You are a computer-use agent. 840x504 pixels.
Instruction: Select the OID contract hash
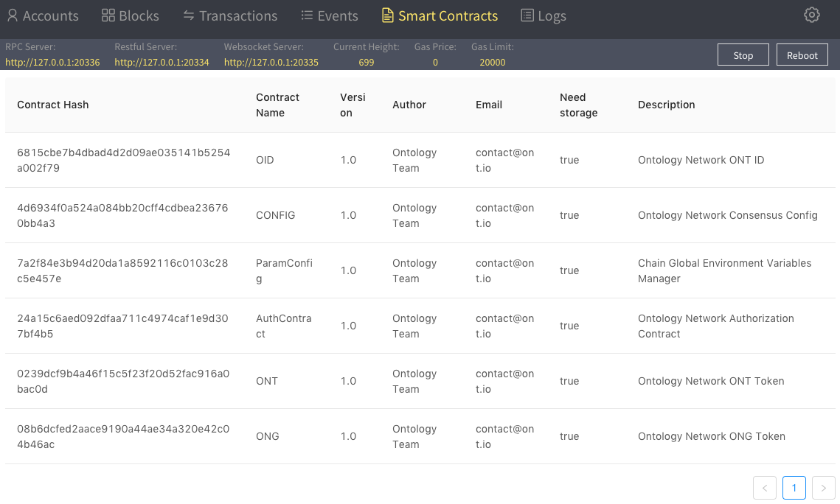tap(124, 160)
